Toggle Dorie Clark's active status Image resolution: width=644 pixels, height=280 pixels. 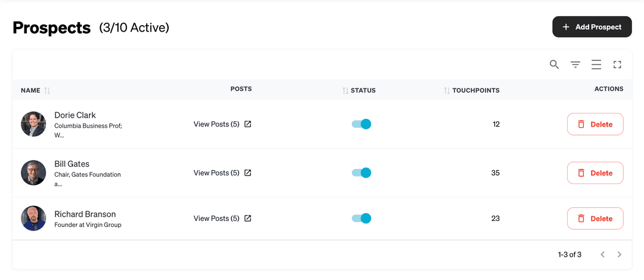[x=361, y=124]
